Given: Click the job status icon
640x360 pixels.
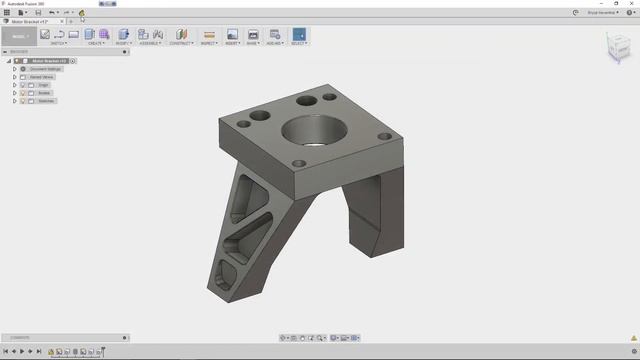Looking at the screenshot, I should [576, 13].
